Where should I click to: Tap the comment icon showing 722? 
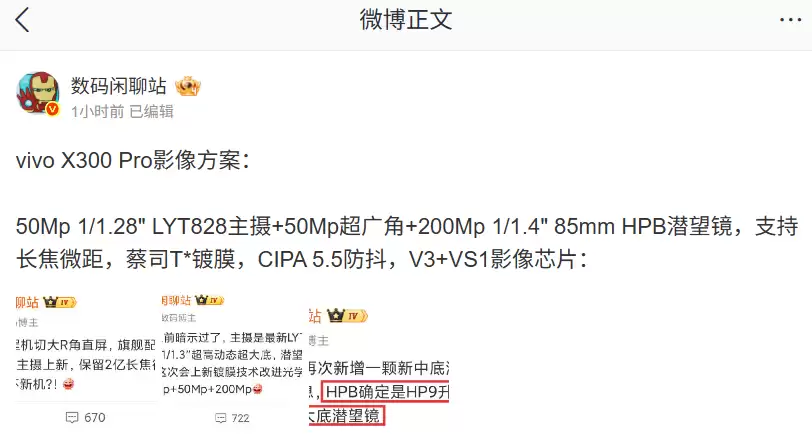(221, 418)
